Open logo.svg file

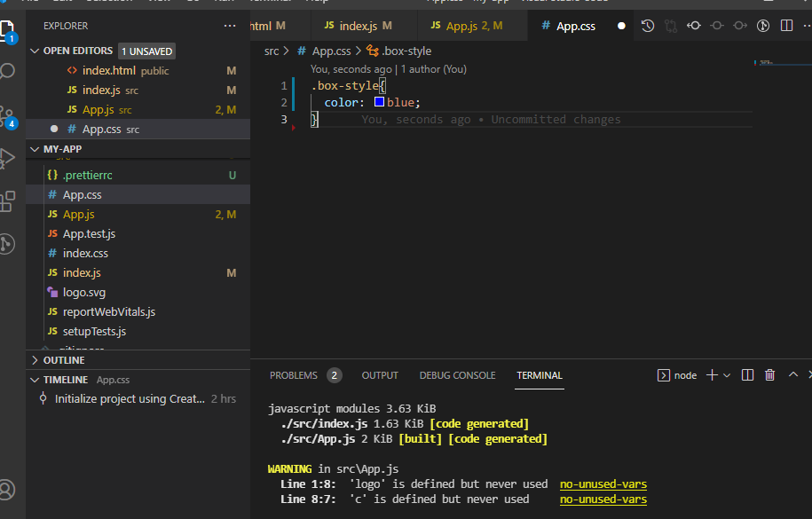[138, 292]
